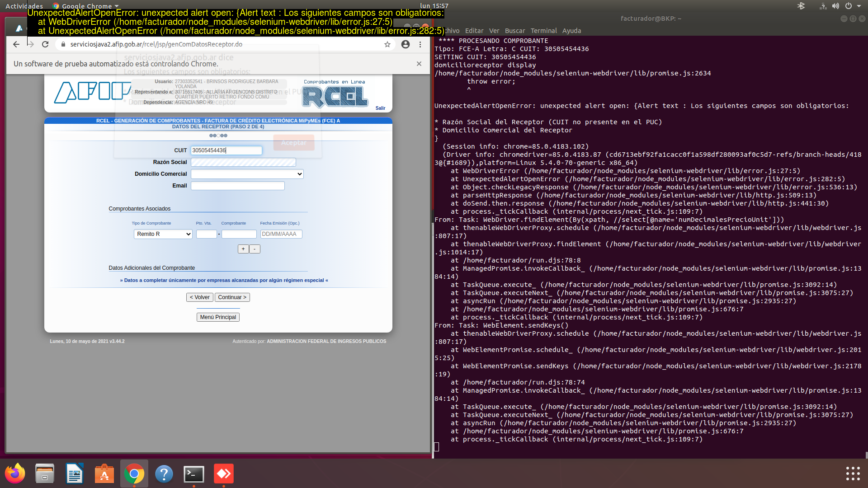
Task: Click the CUIT input field
Action: (226, 150)
